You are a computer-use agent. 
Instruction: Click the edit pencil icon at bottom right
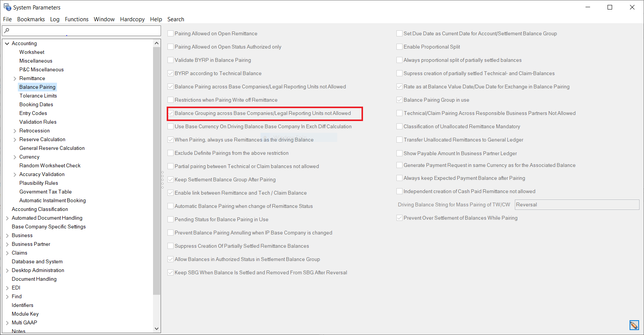[634, 325]
